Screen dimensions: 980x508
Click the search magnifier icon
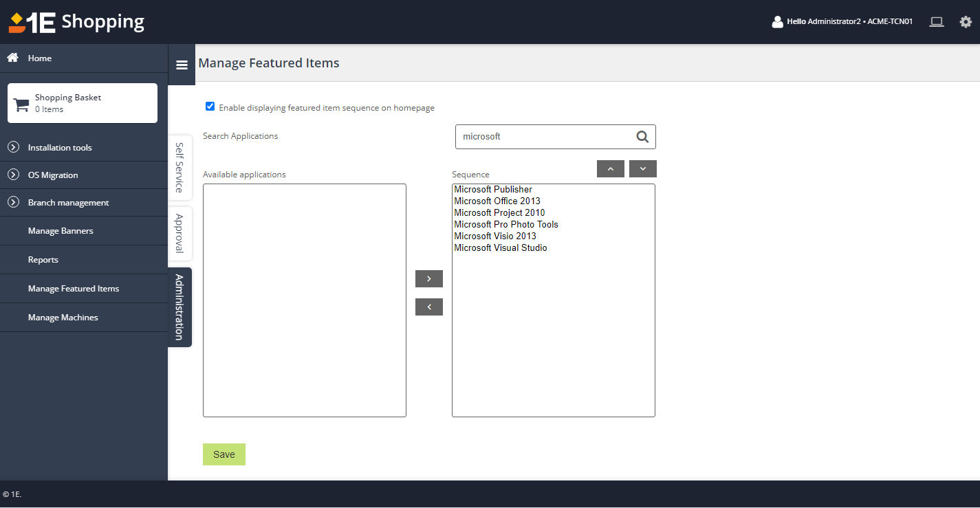(642, 137)
